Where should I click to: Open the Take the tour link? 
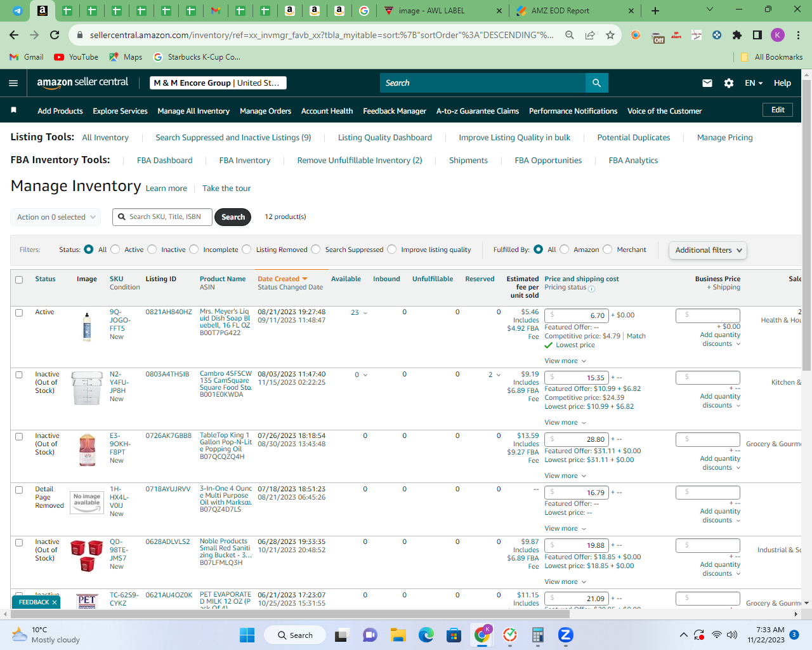pos(226,189)
